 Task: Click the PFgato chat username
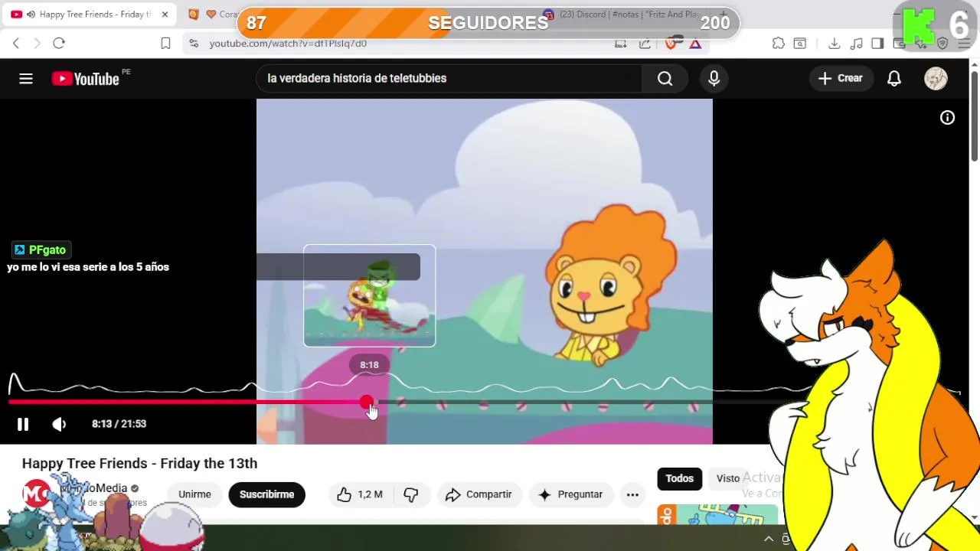47,250
